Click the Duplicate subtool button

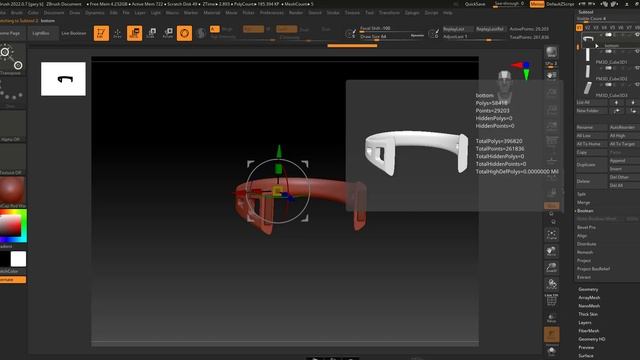click(x=591, y=164)
